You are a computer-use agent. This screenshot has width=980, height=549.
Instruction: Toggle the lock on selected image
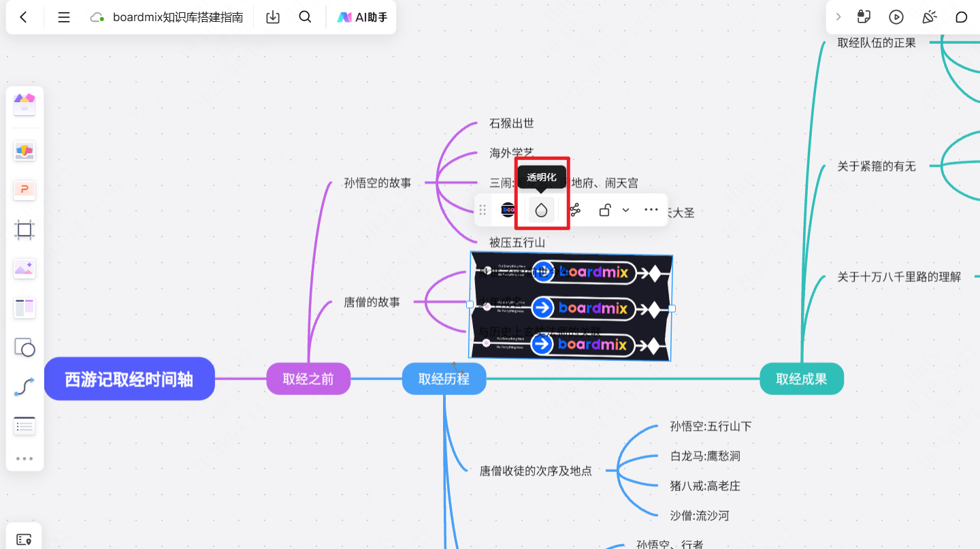coord(605,210)
